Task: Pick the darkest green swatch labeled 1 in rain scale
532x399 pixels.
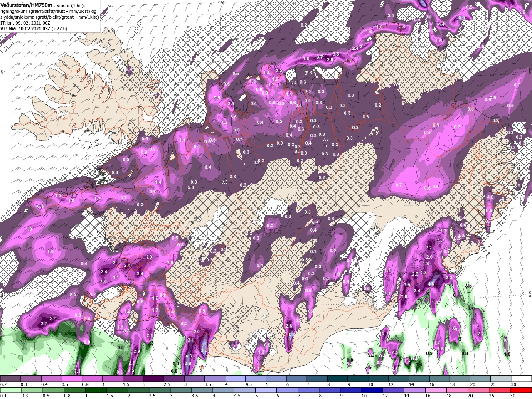Action: click(x=95, y=390)
